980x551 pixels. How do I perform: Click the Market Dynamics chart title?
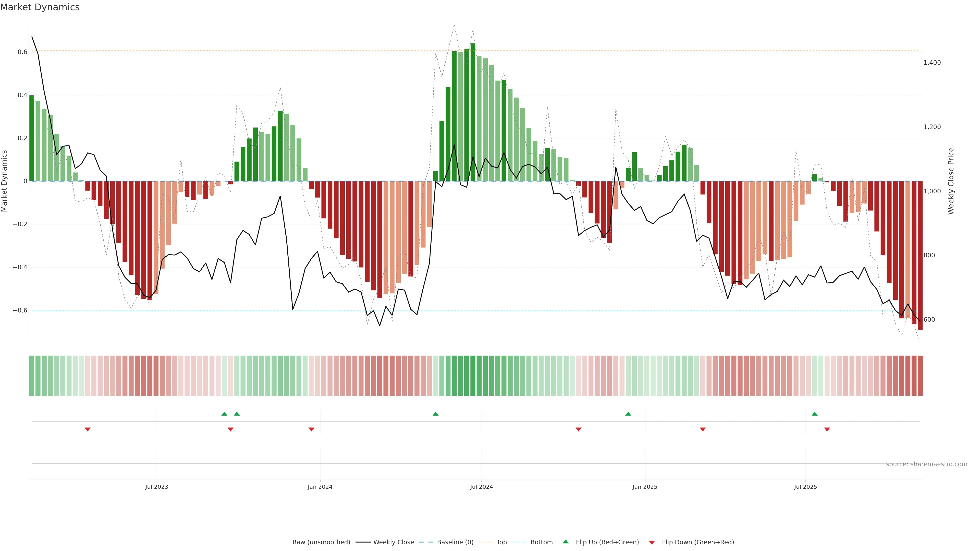pos(40,7)
